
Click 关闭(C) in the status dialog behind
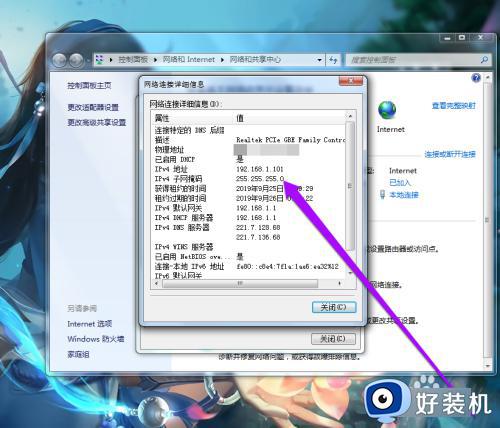tap(333, 339)
